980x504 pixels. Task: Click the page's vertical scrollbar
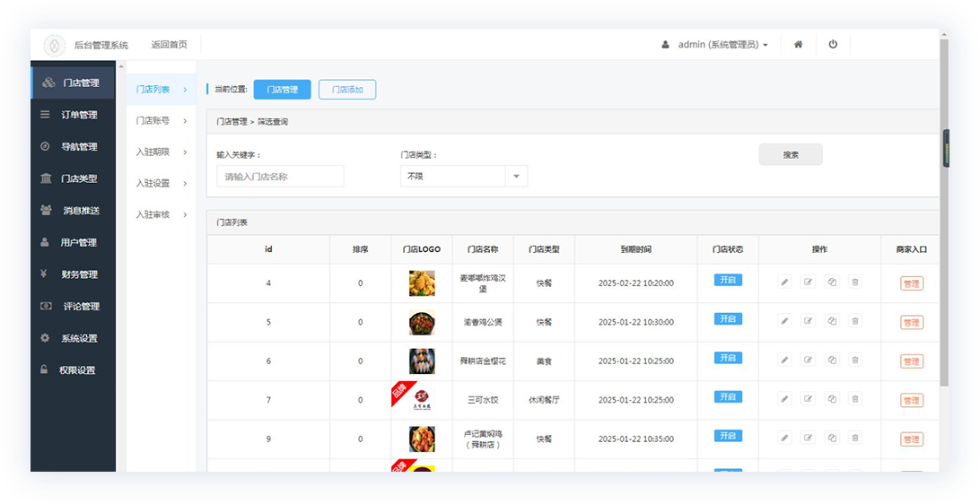(943, 224)
